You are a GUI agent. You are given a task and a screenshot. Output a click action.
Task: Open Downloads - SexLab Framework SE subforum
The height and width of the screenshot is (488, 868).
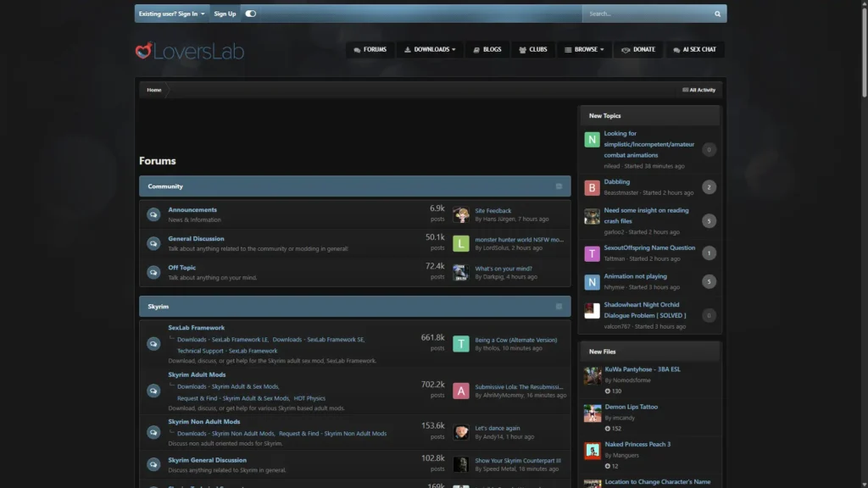319,340
